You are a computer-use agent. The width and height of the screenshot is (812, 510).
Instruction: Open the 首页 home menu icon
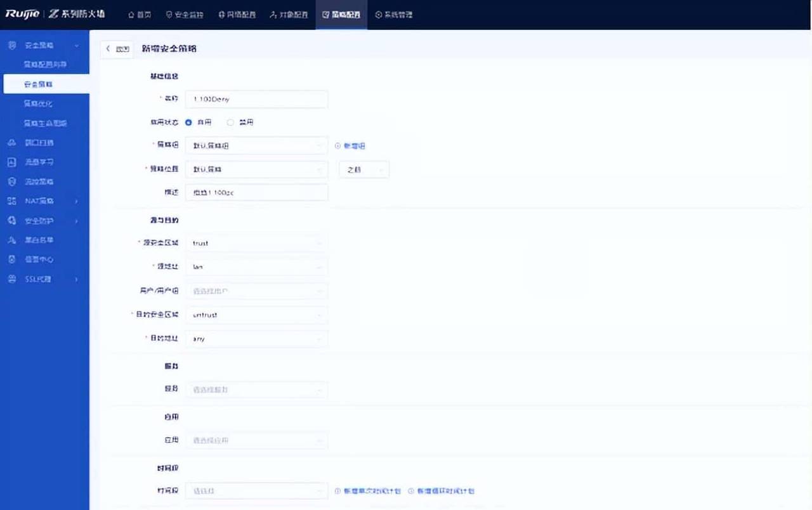(x=131, y=15)
